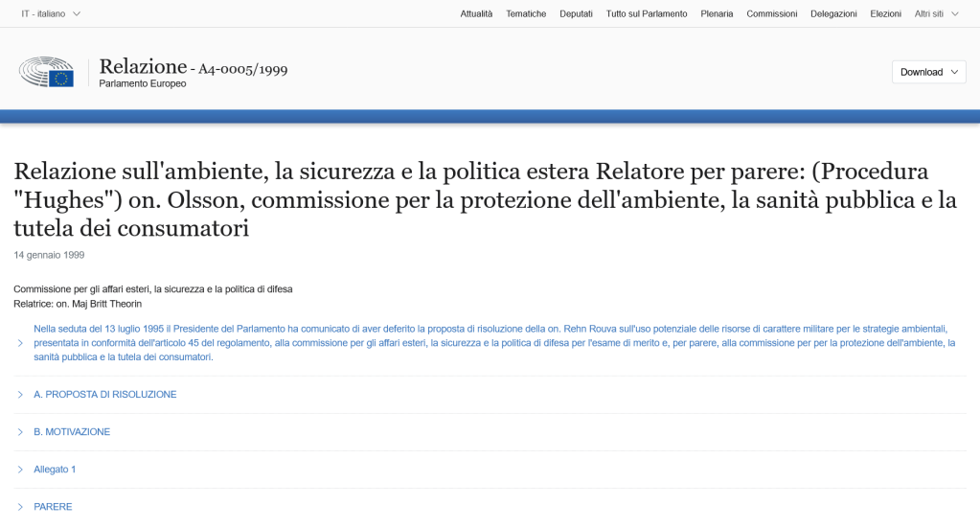Open the IT - italiano language selector
Screen dimensions: 980x528
pyautogui.click(x=51, y=13)
